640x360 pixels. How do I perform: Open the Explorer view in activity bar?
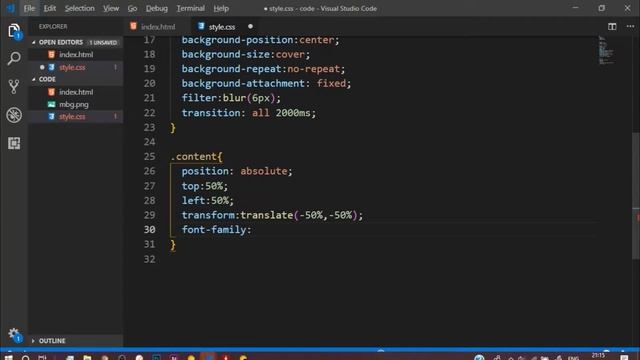pos(14,31)
